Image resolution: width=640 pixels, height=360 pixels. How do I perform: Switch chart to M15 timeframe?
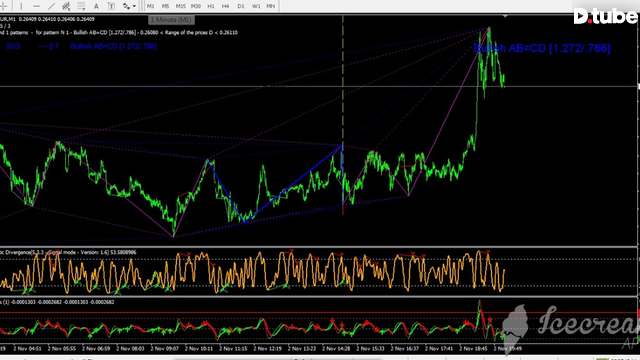coord(180,6)
